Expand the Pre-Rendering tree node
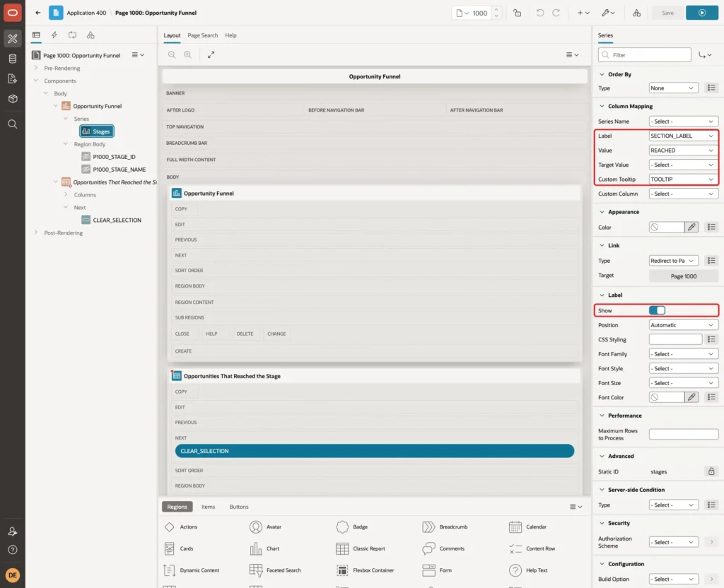724x588 pixels. (x=35, y=68)
